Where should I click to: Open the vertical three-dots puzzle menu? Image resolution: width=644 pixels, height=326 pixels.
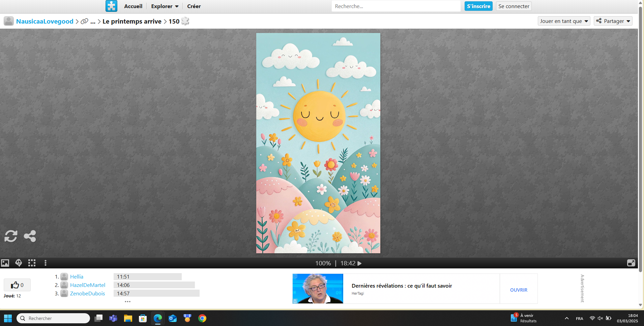46,263
